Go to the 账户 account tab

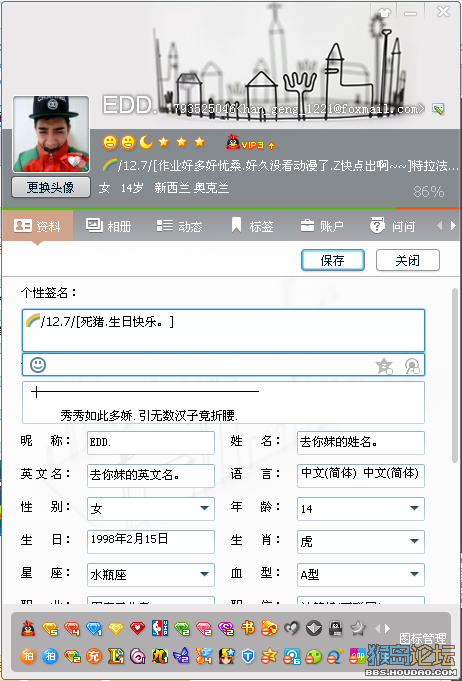coord(322,226)
